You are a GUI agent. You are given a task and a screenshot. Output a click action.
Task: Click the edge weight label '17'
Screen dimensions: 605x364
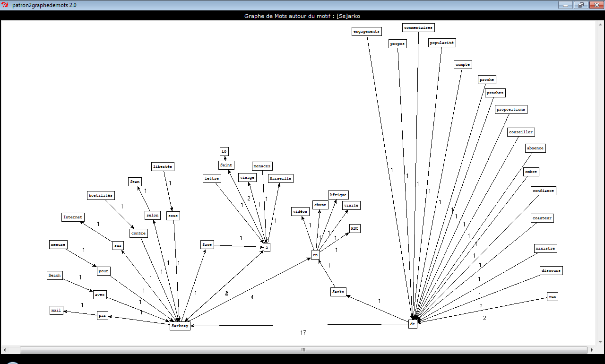pyautogui.click(x=303, y=333)
